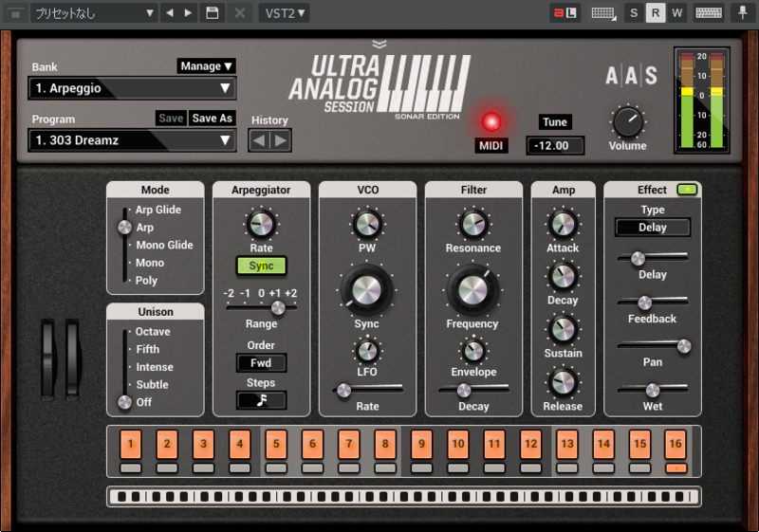Viewport: 759px width, 532px height.
Task: Click the Tune value field -12.00
Action: (x=555, y=146)
